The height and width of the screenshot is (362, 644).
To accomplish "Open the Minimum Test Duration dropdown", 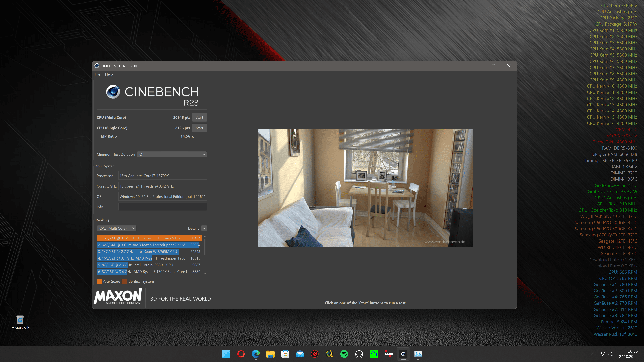I will [x=172, y=154].
